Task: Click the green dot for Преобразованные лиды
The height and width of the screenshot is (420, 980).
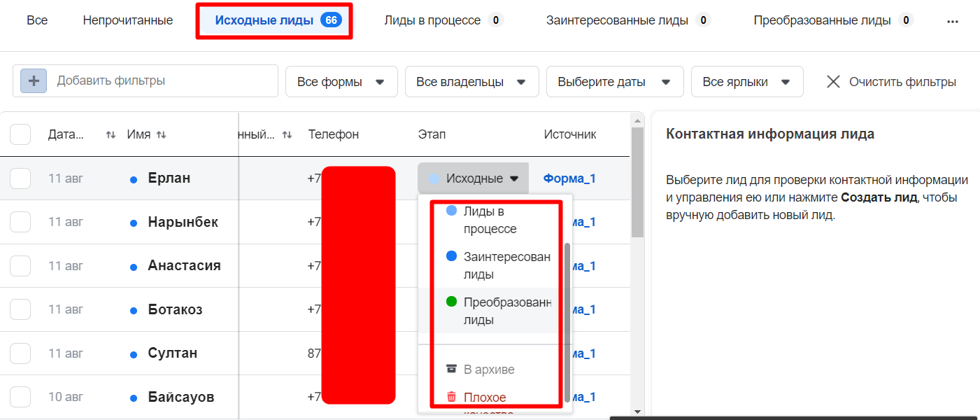Action: [451, 302]
